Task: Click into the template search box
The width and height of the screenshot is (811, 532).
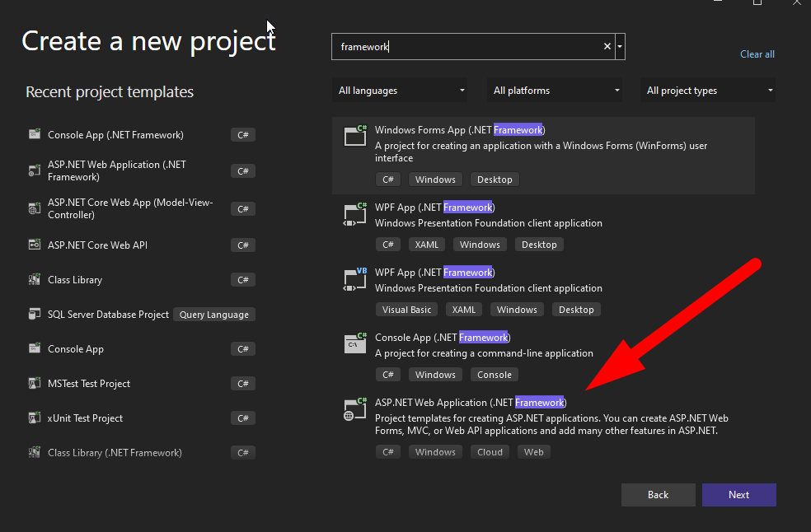Action: [x=470, y=47]
